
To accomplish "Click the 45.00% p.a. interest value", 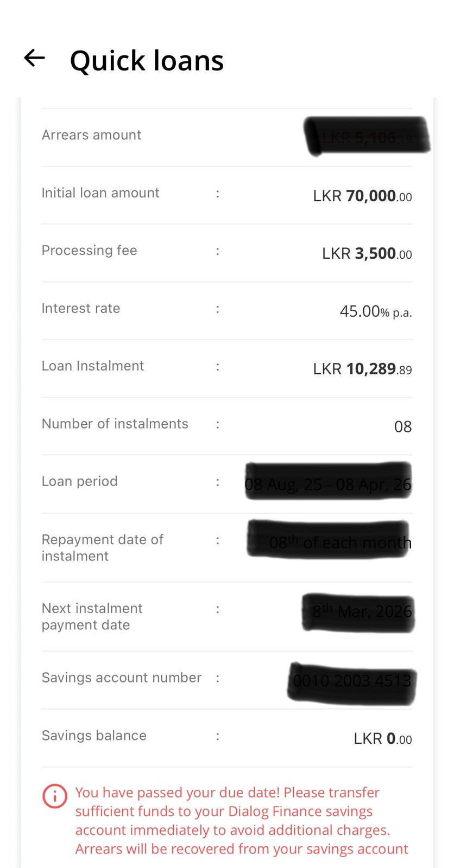I will (x=375, y=311).
